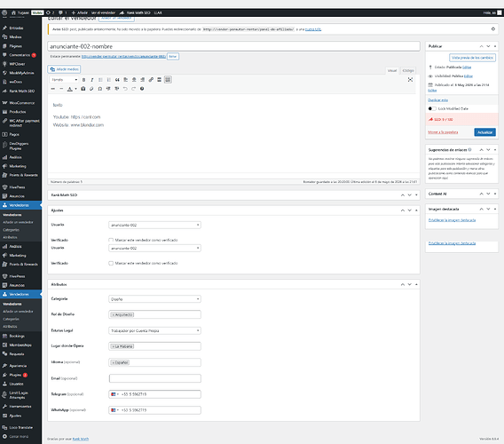This screenshot has height=444, width=504.
Task: Toggle bold formatting in editor toolbar
Action: [x=83, y=80]
